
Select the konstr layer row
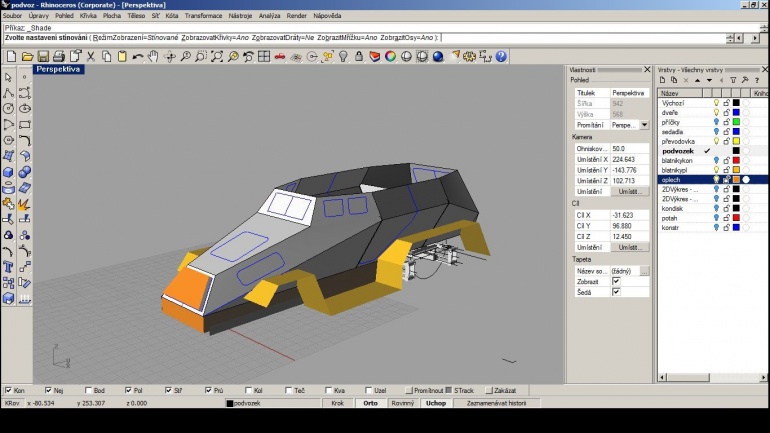pyautogui.click(x=712, y=228)
